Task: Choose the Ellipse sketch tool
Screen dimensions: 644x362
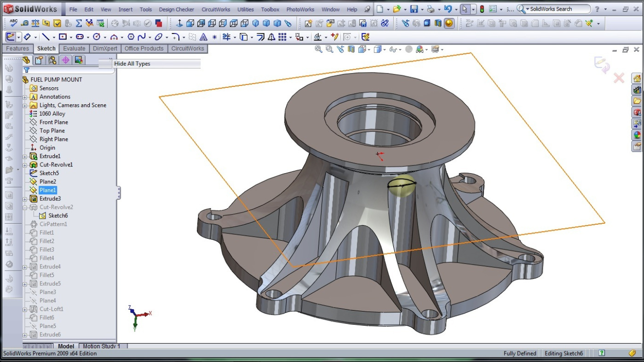Action: 159,37
